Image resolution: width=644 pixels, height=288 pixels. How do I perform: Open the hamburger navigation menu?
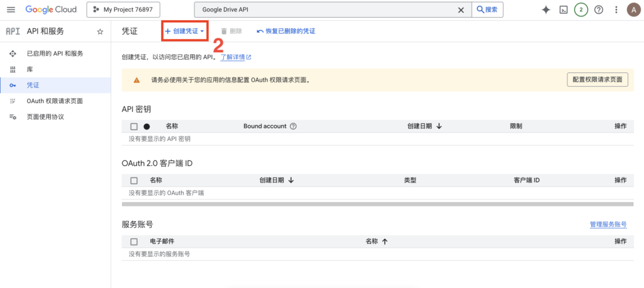[11, 9]
